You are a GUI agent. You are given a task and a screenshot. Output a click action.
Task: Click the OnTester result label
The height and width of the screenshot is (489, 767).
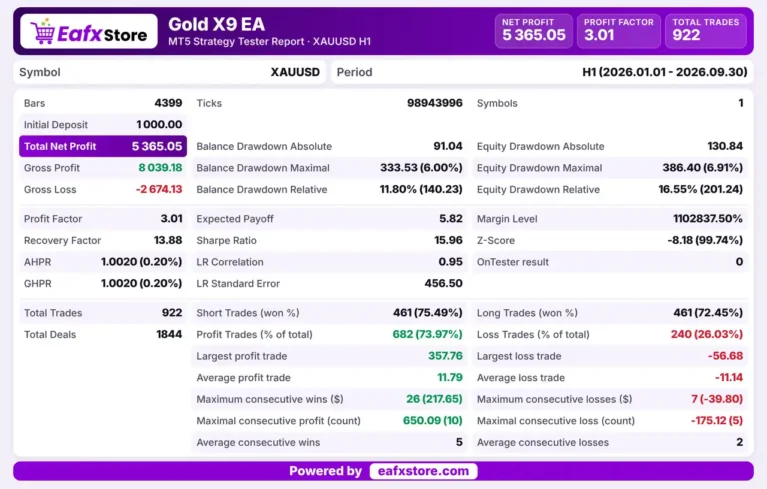pyautogui.click(x=513, y=262)
